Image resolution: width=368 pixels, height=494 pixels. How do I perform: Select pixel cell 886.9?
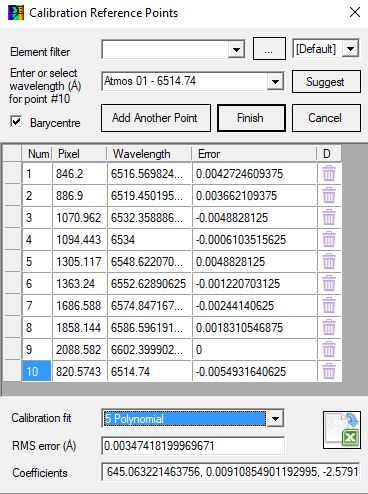[x=79, y=196]
